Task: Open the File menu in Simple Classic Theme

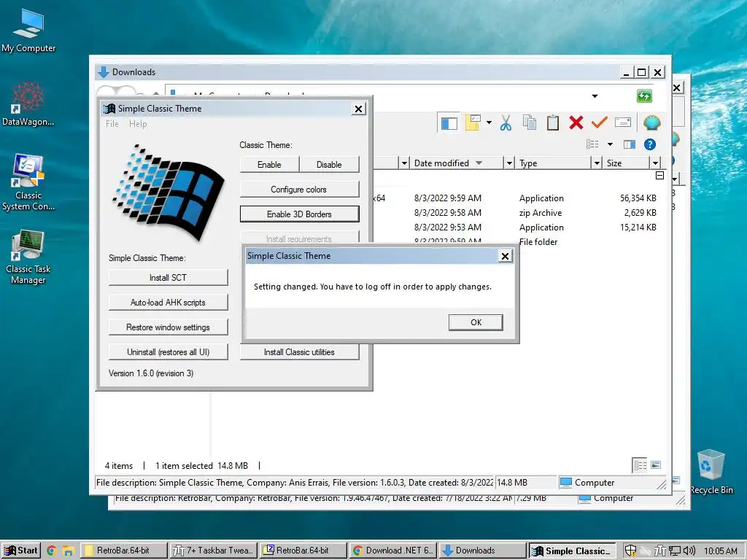Action: click(112, 124)
